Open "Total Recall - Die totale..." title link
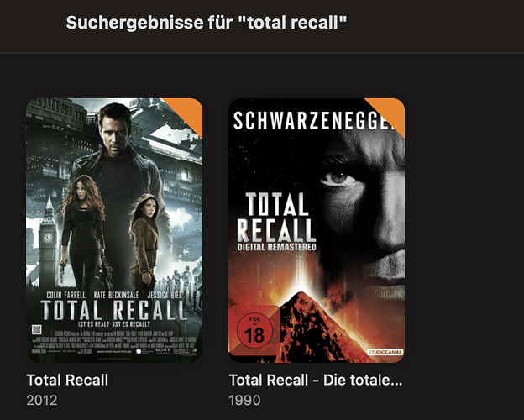This screenshot has height=420, width=524. [316, 380]
